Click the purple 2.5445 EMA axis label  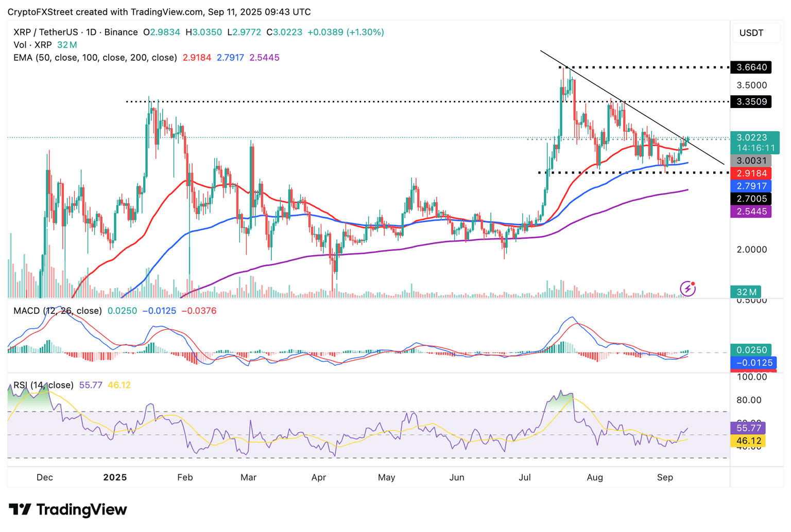pyautogui.click(x=751, y=211)
